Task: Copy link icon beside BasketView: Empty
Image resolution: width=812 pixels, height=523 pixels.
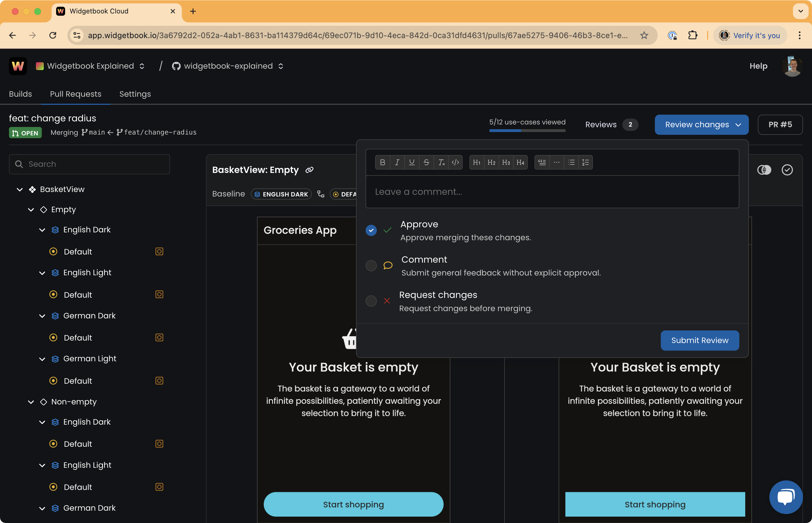Action: point(309,170)
